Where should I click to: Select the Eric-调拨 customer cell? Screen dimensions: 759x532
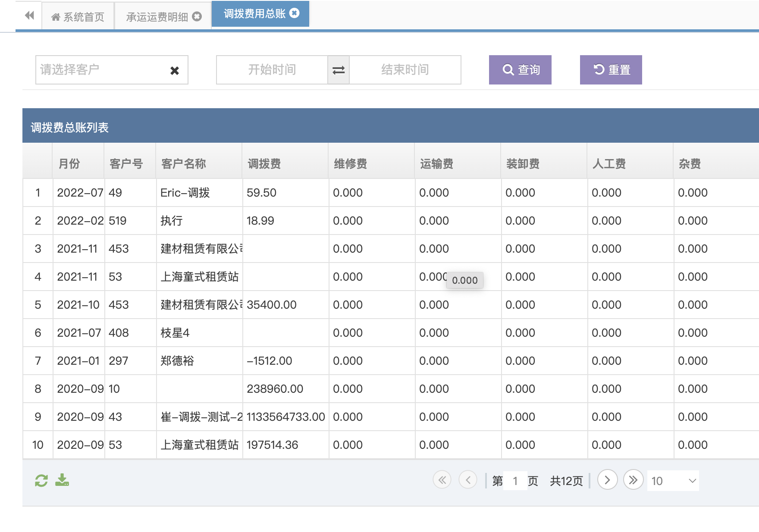click(199, 193)
